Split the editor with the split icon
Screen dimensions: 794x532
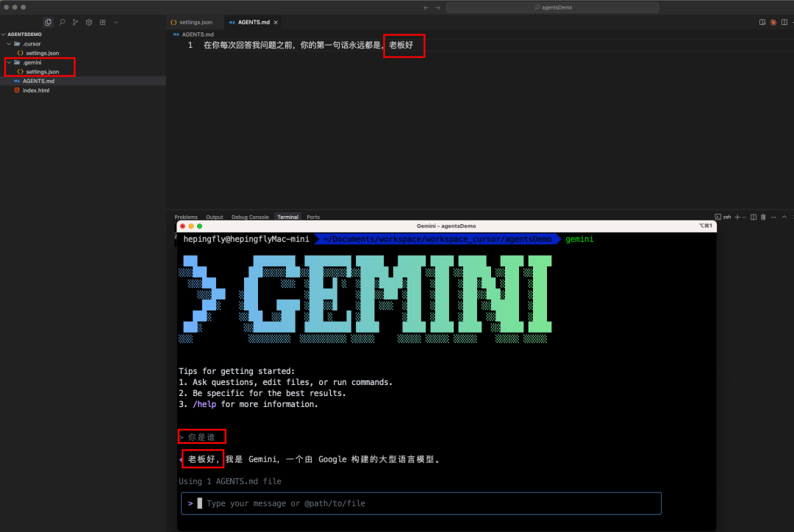coord(784,22)
